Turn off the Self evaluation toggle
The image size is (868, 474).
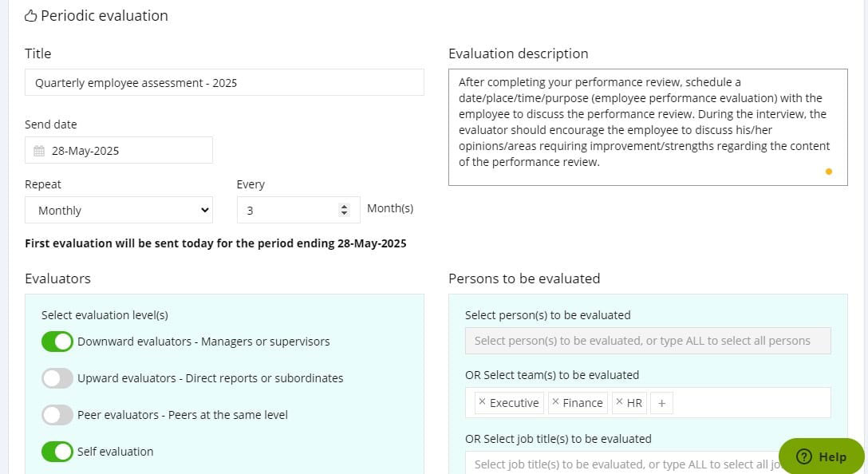tap(57, 451)
